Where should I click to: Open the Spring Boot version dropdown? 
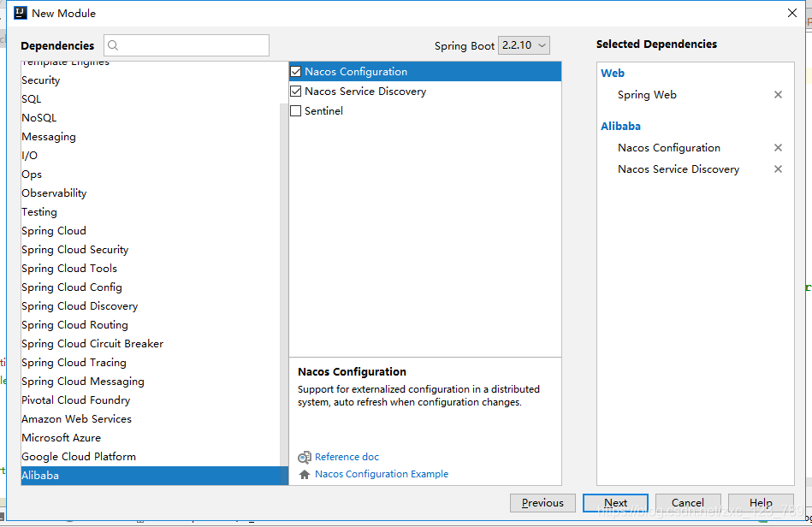tap(524, 45)
